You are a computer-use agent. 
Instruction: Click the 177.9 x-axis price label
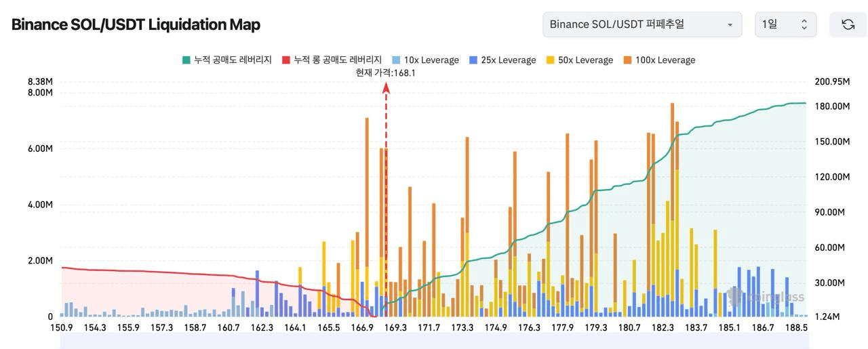pos(562,327)
